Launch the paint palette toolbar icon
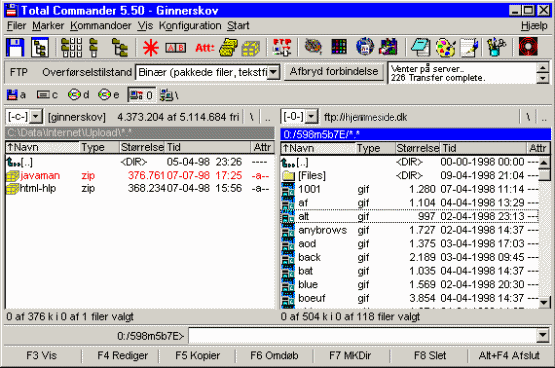555x368 pixels. [445, 47]
